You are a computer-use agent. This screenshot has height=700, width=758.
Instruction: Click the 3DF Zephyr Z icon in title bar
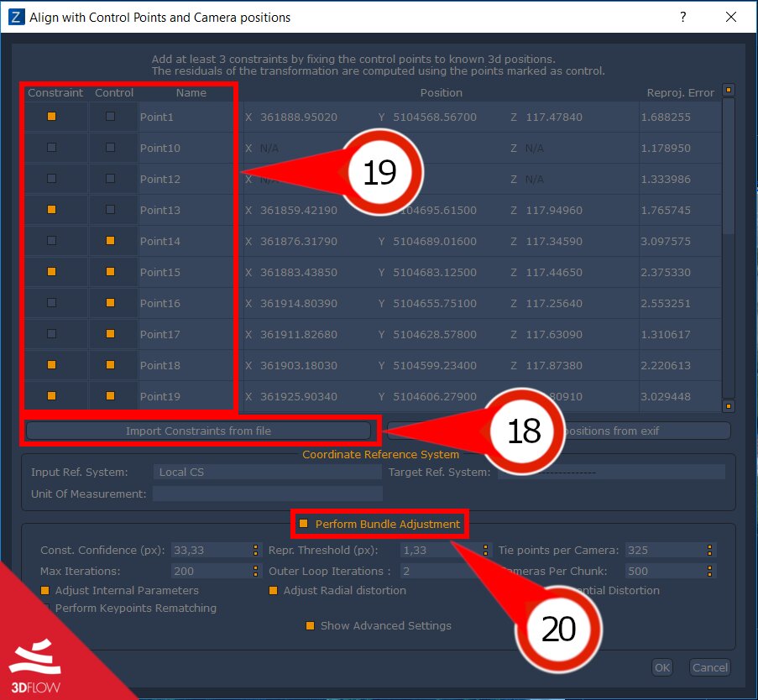coord(17,17)
